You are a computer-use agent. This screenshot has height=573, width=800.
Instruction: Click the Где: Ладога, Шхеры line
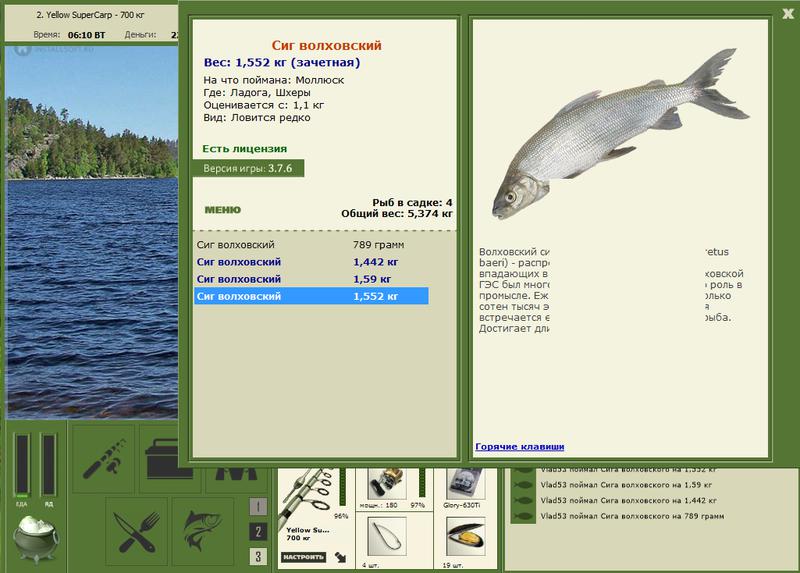[257, 92]
